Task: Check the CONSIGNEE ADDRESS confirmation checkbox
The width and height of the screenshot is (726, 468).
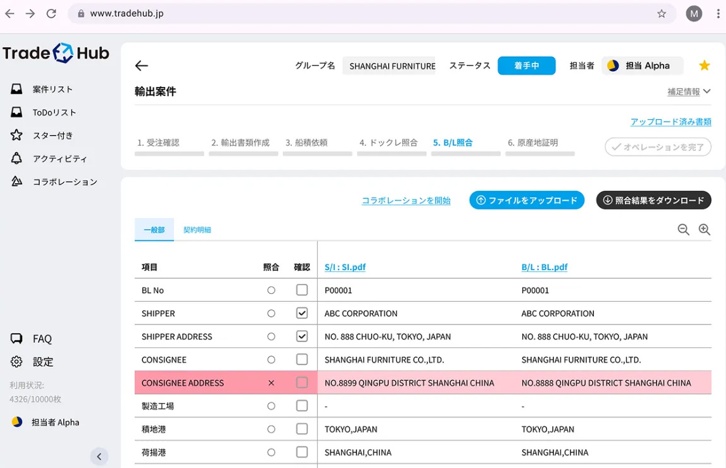Action: point(302,382)
